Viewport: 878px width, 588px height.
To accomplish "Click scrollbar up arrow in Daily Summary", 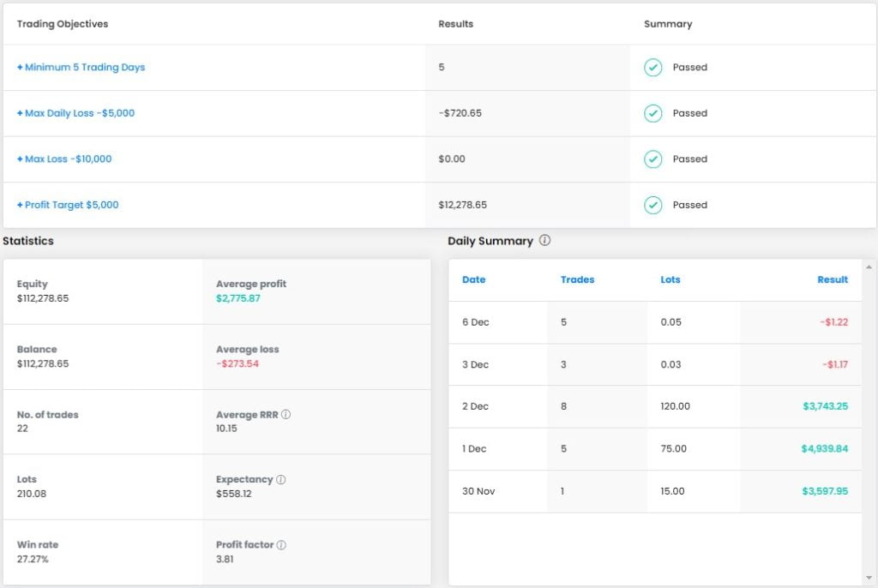I will [869, 267].
